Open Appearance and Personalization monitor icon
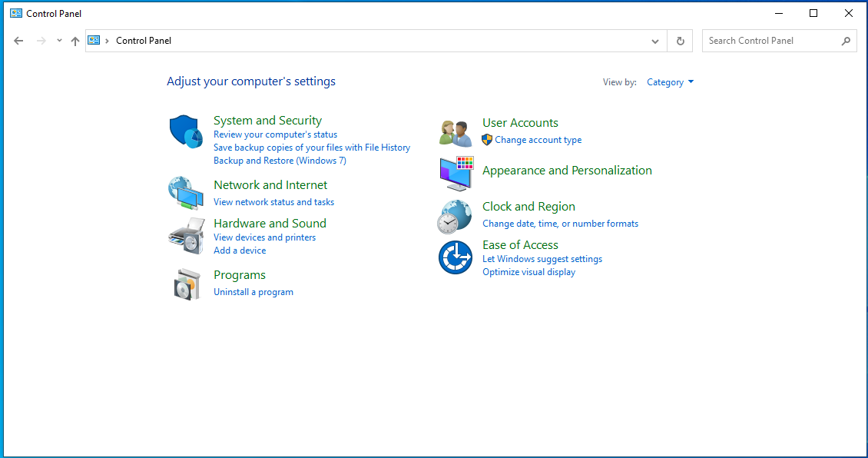Image resolution: width=868 pixels, height=458 pixels. pyautogui.click(x=456, y=174)
